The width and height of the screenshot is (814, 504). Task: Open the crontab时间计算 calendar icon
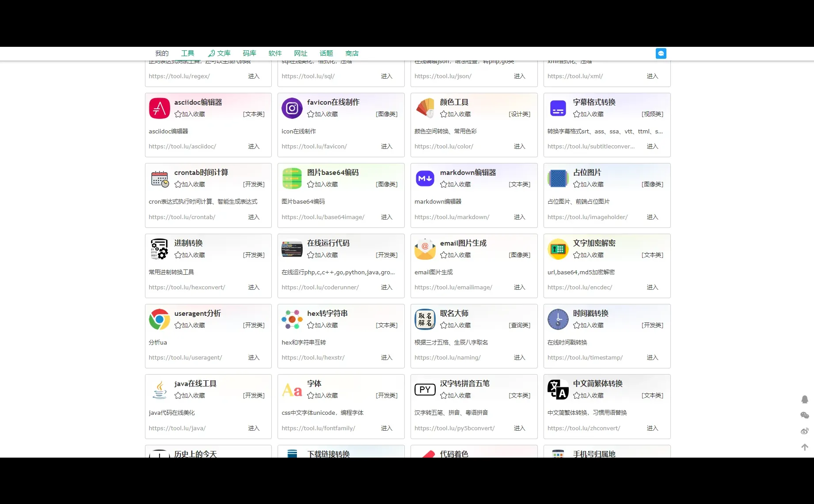tap(160, 178)
